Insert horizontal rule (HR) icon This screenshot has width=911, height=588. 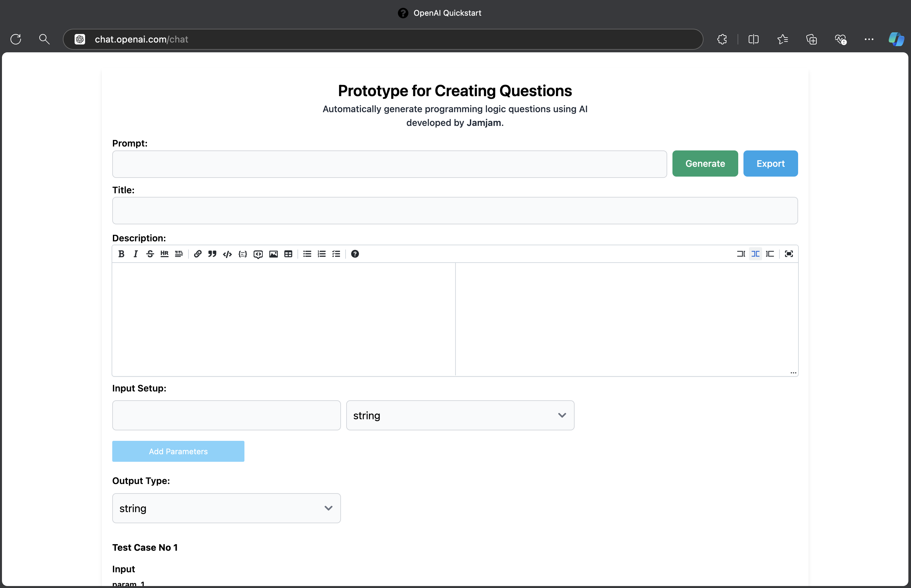point(164,254)
